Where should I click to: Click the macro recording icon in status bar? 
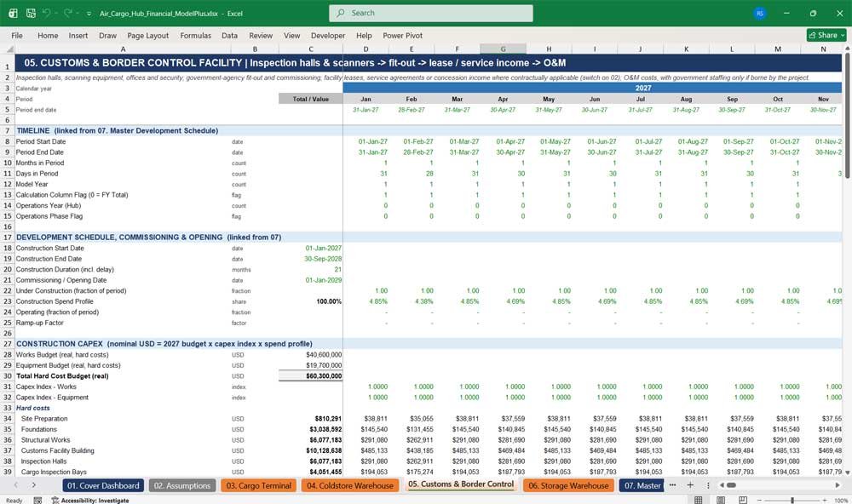[37, 501]
